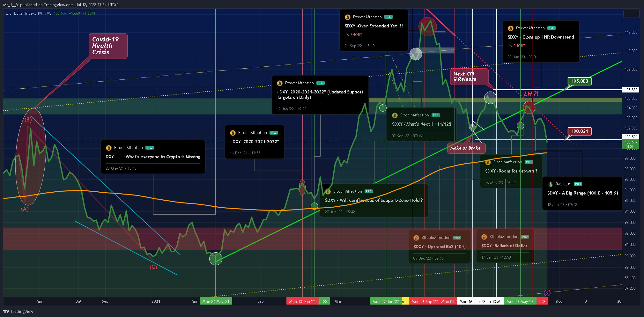Click the PRO badge on the 'Updated Support Targets' card

(320, 83)
